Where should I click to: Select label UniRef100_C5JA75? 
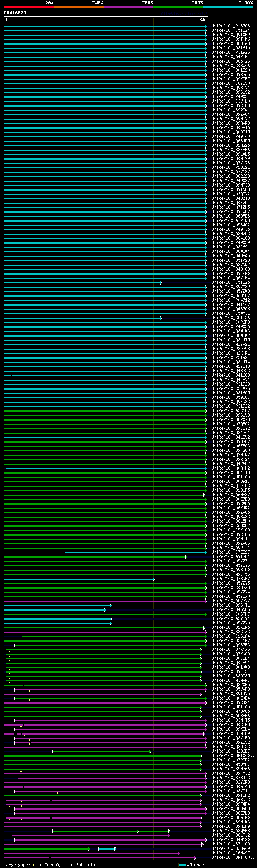tap(230, 388)
